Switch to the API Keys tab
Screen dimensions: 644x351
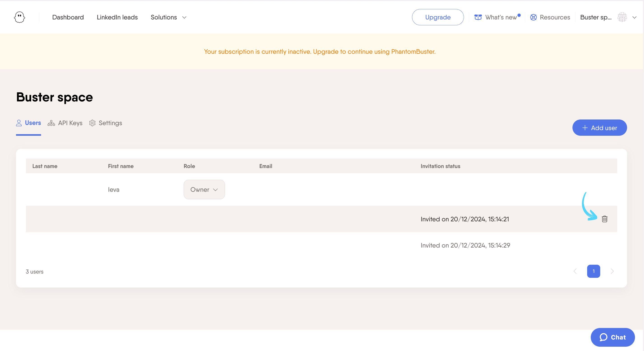click(x=65, y=123)
